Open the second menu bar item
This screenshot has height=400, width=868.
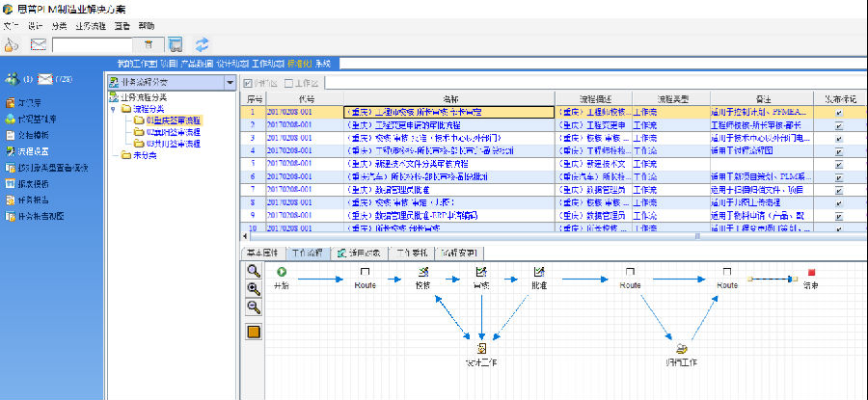click(36, 24)
